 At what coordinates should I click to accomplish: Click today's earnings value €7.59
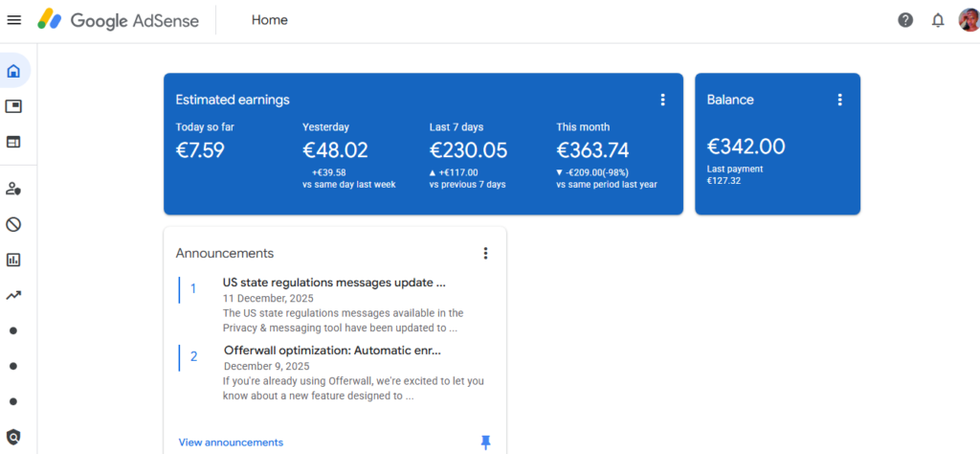pyautogui.click(x=200, y=150)
